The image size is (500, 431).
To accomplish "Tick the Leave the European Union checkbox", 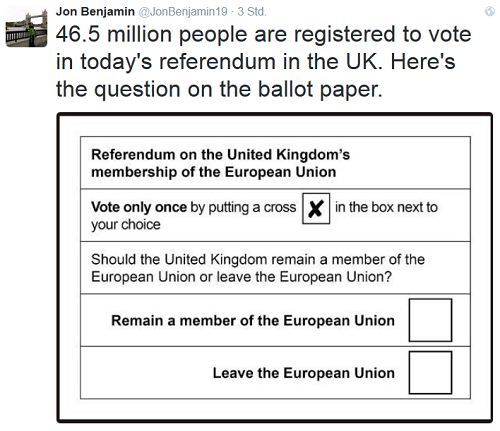I will [430, 372].
